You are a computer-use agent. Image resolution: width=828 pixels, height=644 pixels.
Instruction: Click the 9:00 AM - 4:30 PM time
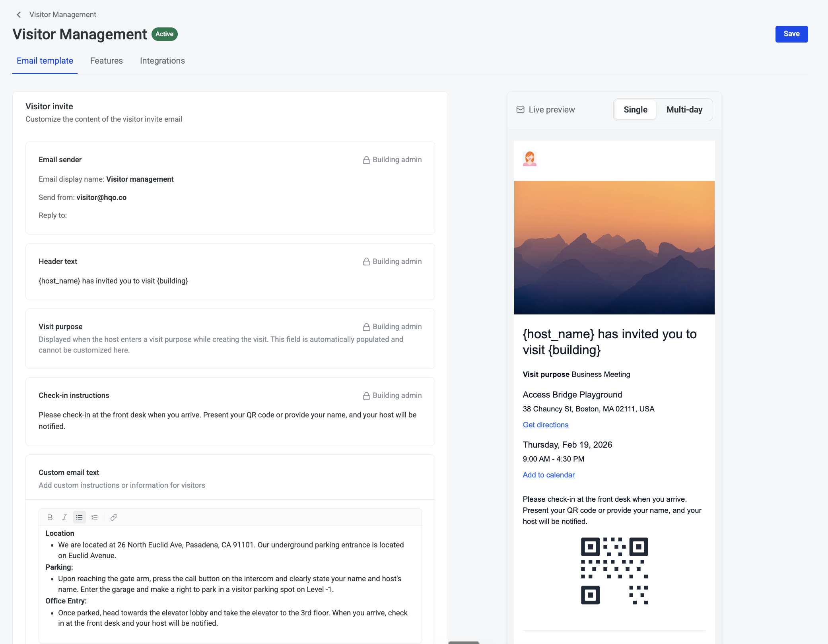[554, 459]
